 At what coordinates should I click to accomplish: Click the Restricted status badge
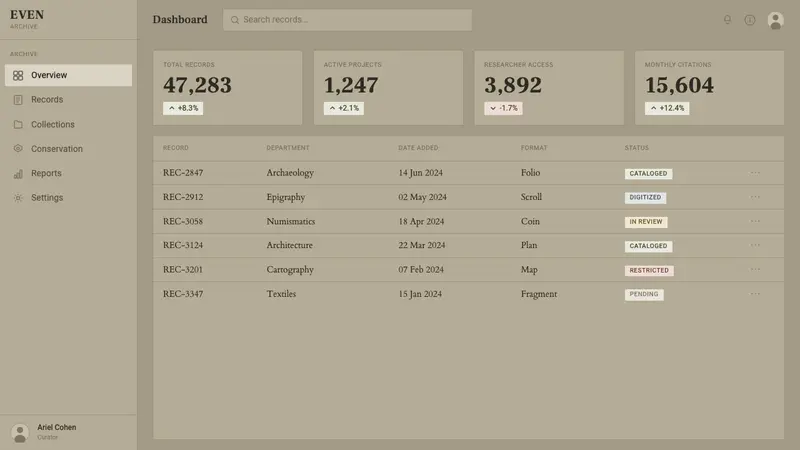click(649, 270)
